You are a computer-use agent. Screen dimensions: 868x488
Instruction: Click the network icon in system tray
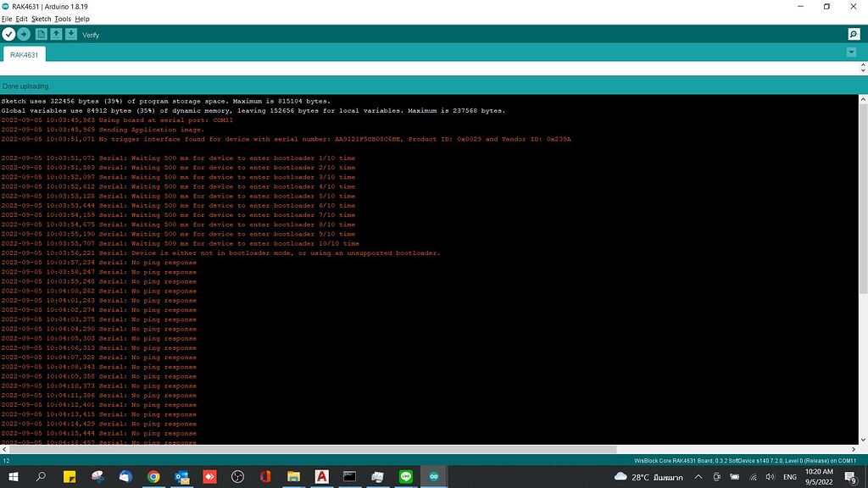coord(754,476)
